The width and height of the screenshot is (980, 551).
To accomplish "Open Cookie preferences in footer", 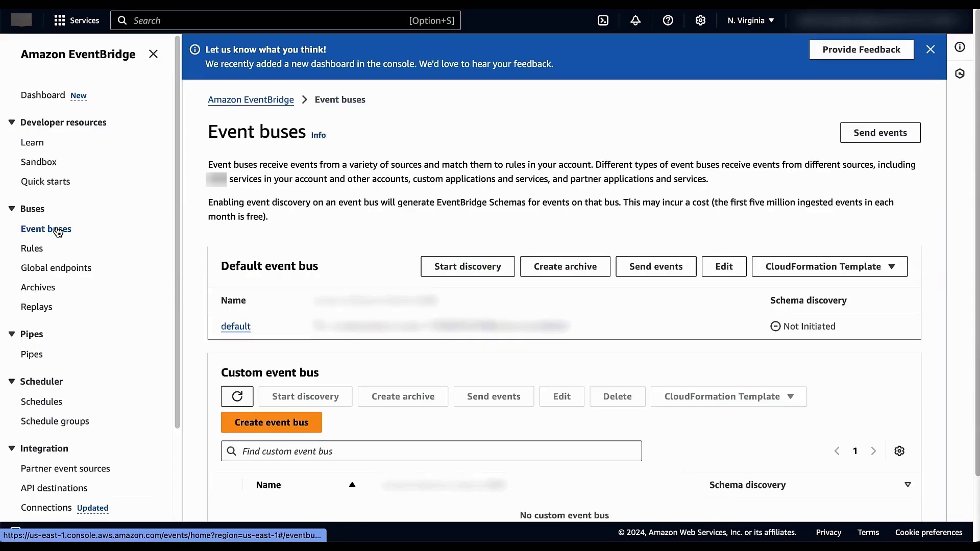I will pyautogui.click(x=928, y=532).
